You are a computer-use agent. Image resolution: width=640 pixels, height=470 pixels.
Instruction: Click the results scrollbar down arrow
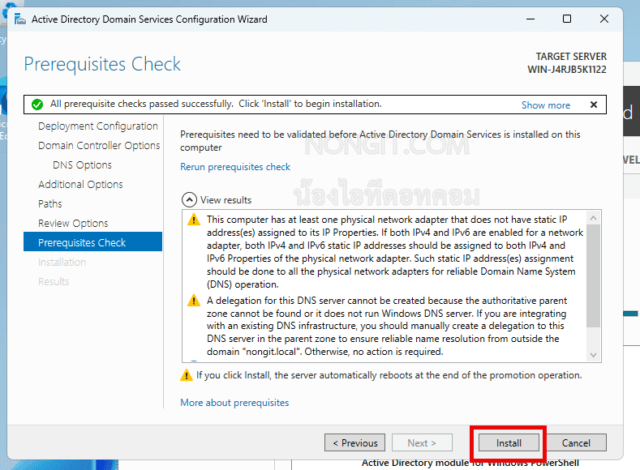(593, 355)
